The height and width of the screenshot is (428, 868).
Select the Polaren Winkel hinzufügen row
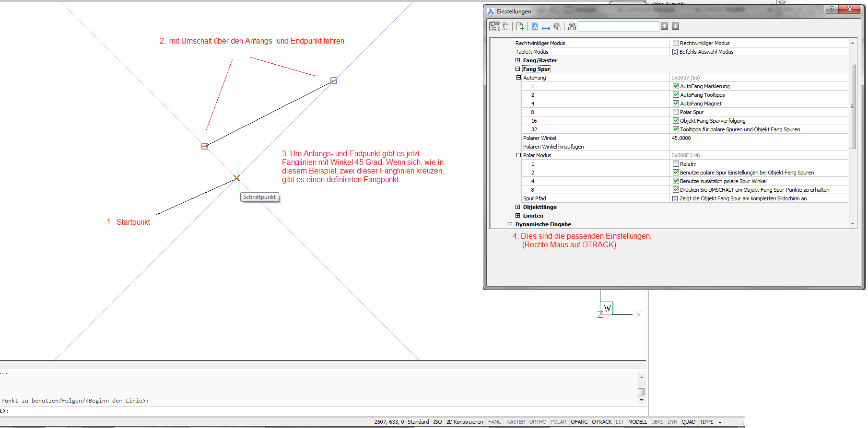pyautogui.click(x=685, y=147)
